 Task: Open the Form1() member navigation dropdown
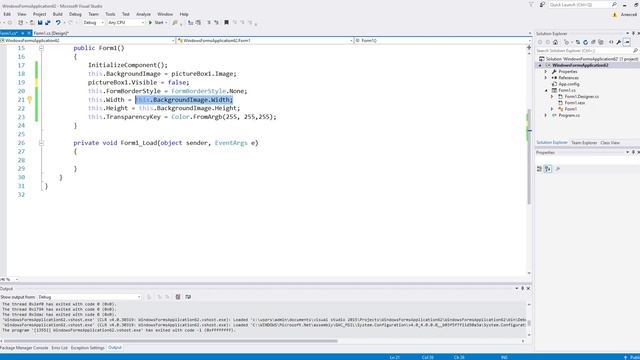[x=443, y=40]
